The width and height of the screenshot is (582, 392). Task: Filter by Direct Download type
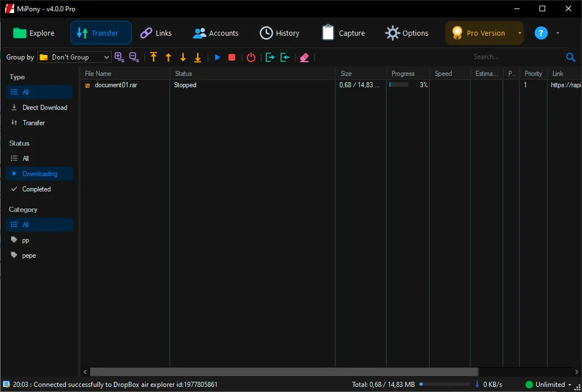coord(39,108)
